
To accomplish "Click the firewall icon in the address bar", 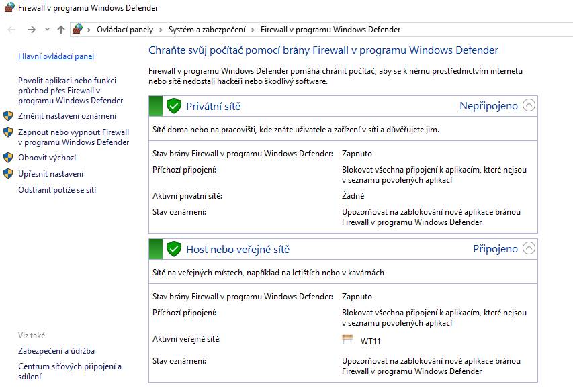I will pos(77,30).
